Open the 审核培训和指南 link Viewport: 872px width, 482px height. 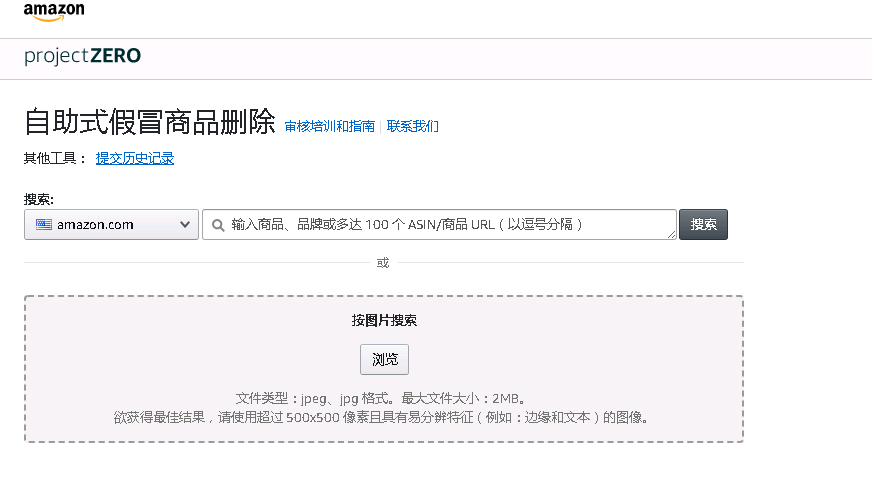330,126
